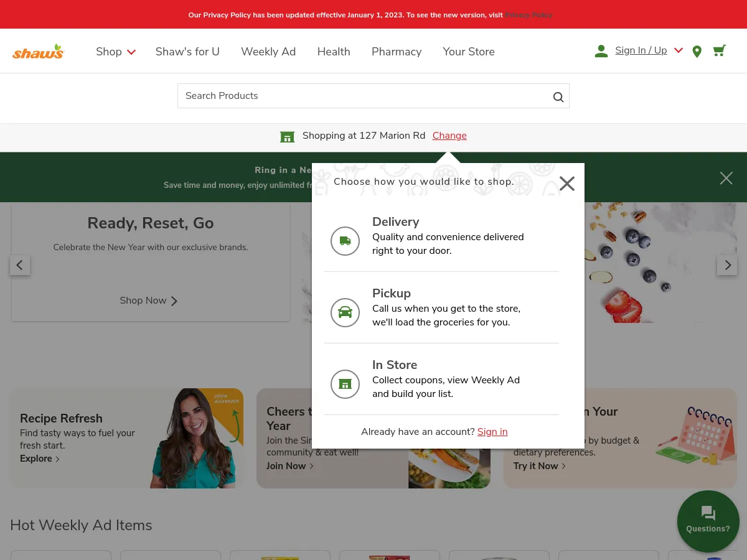Screen dimensions: 747x560
Task: Click the Change store link
Action: coord(449,136)
